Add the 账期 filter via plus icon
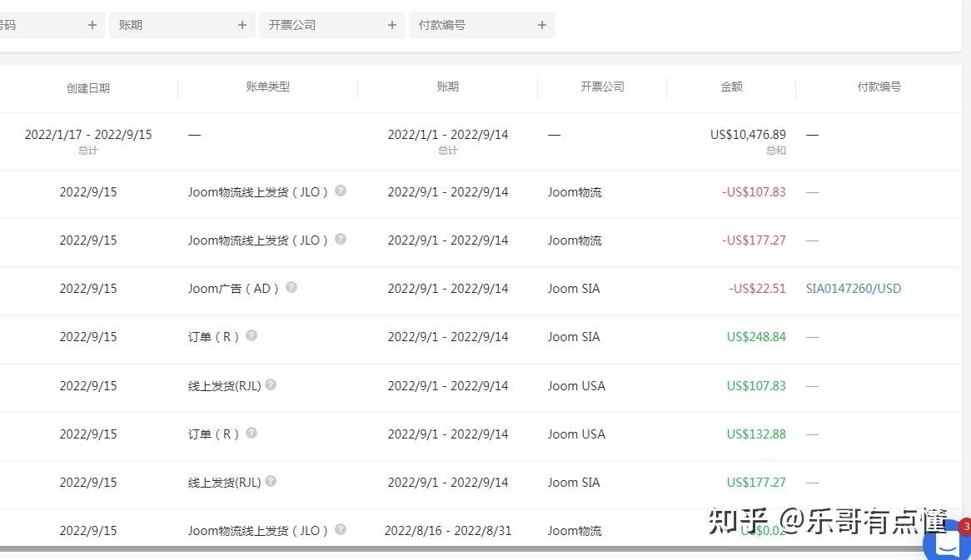 coord(242,25)
